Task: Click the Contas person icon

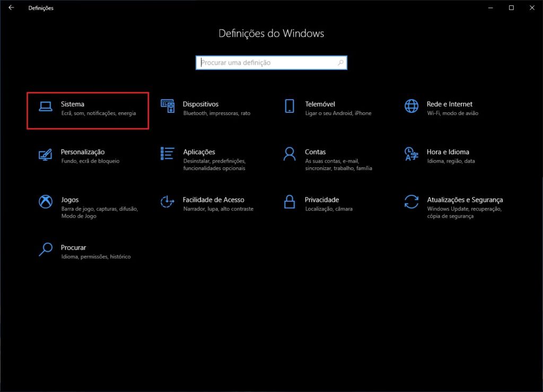Action: tap(290, 154)
